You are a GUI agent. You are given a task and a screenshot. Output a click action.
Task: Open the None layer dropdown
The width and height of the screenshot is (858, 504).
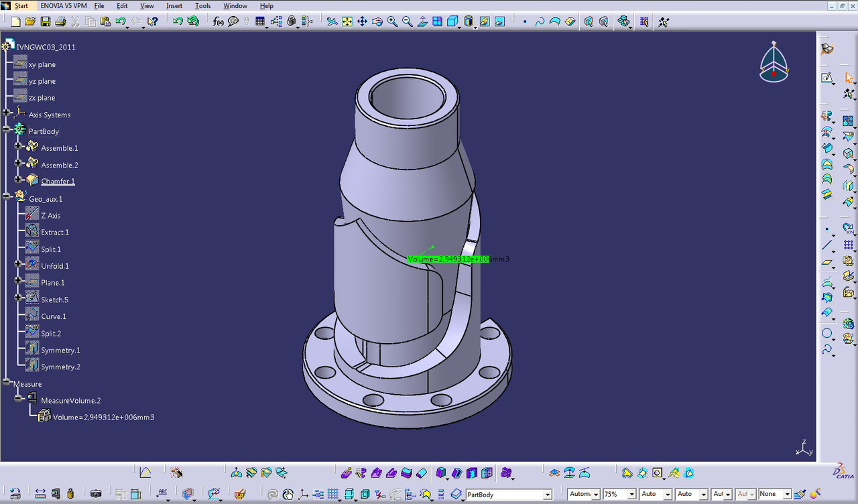[787, 495]
